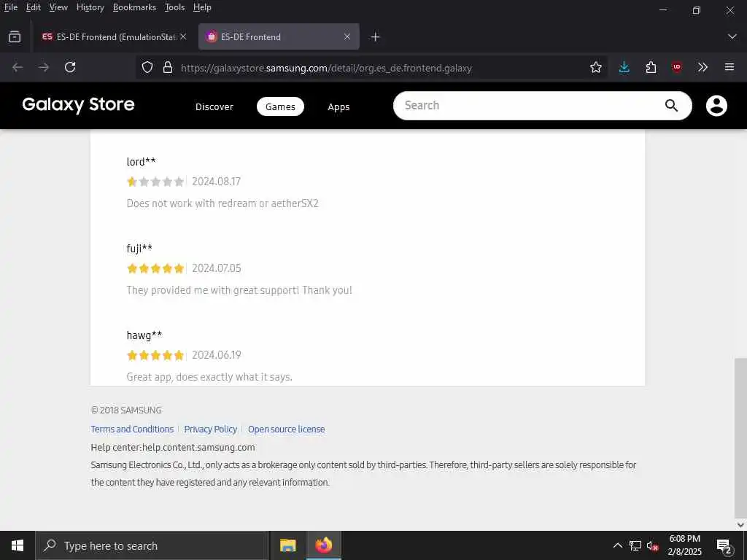Click the Galaxy Store logo

click(x=78, y=105)
